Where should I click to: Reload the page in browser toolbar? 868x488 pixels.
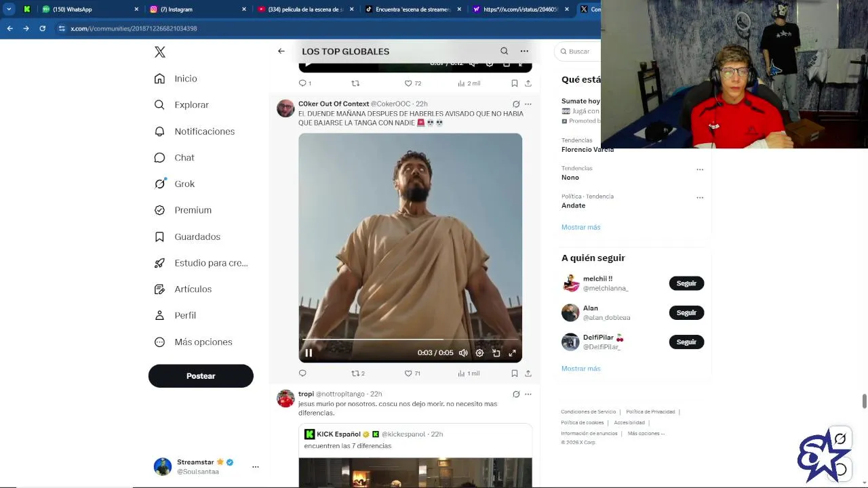42,28
